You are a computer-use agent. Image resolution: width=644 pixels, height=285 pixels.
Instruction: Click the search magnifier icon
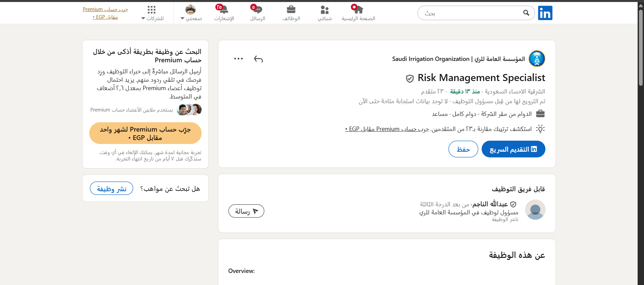(526, 13)
